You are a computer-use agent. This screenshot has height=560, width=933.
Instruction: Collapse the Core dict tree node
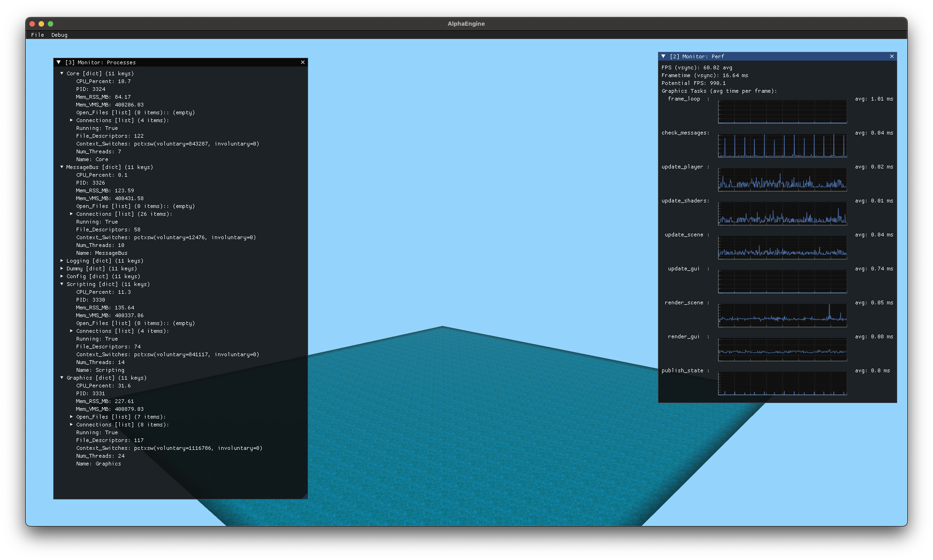pyautogui.click(x=62, y=73)
